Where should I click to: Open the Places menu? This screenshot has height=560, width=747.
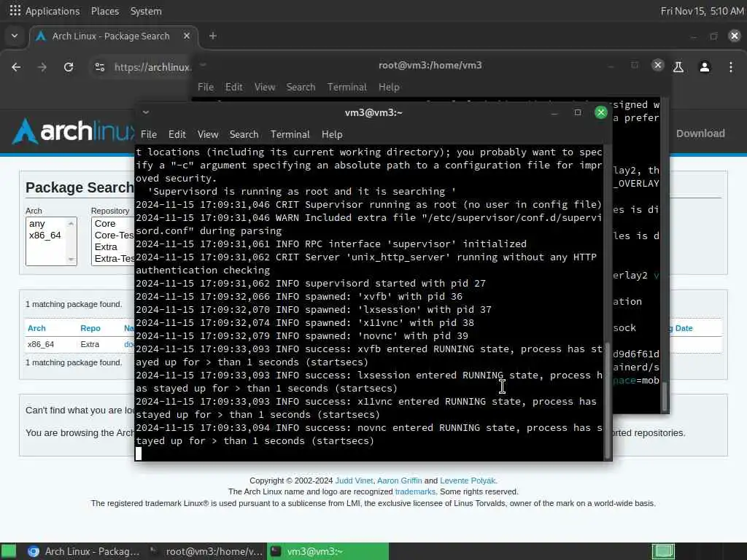[105, 11]
